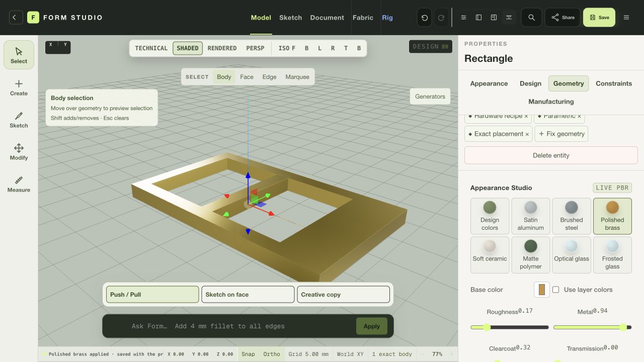Change the World XY coordinate plane
This screenshot has width=644, height=362.
350,354
